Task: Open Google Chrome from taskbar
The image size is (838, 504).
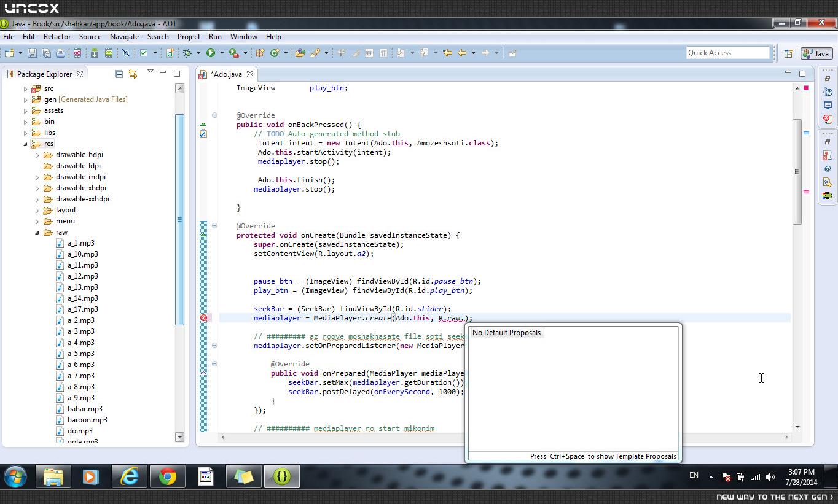Action: click(x=168, y=476)
